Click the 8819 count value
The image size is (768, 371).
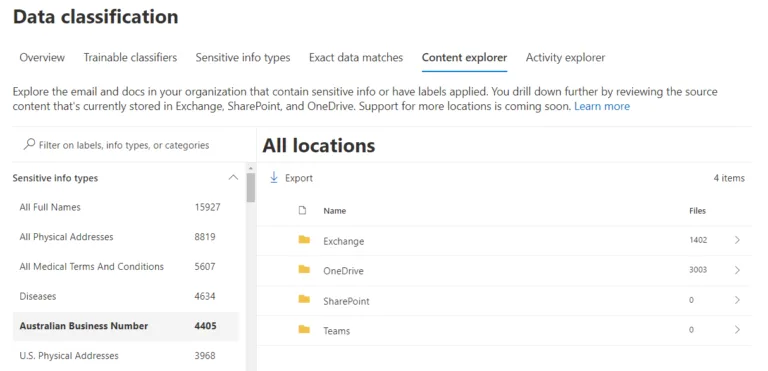[205, 237]
